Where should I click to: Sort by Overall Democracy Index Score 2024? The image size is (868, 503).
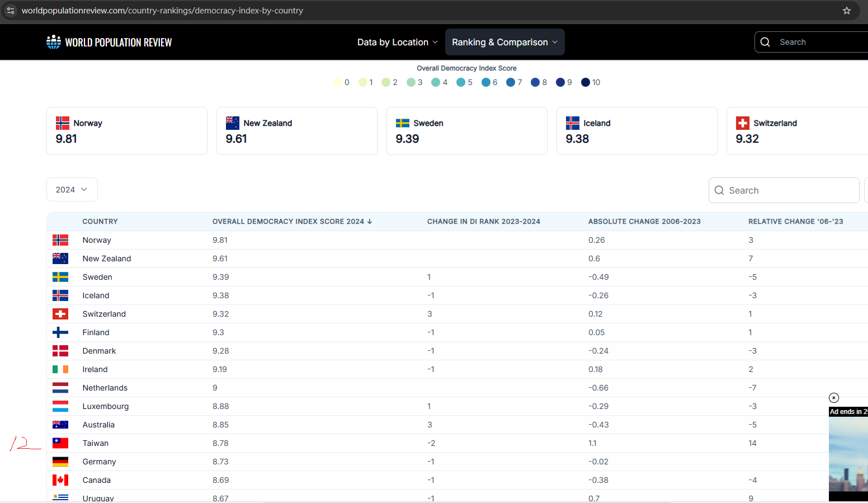tap(291, 222)
